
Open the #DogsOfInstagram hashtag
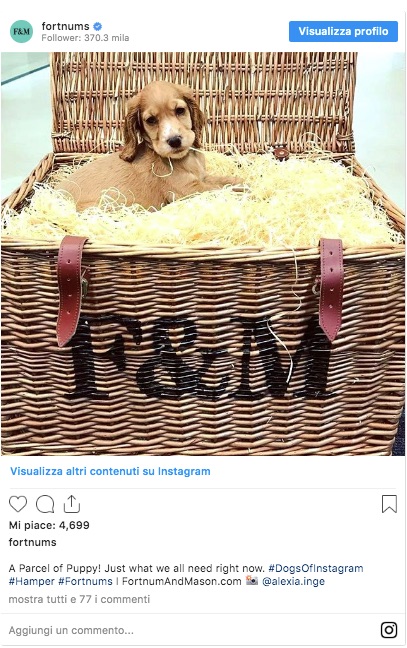pos(316,568)
